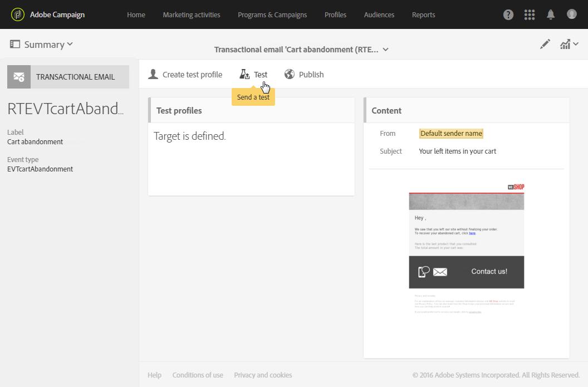
Task: Open the apps grid switcher icon
Action: point(530,15)
